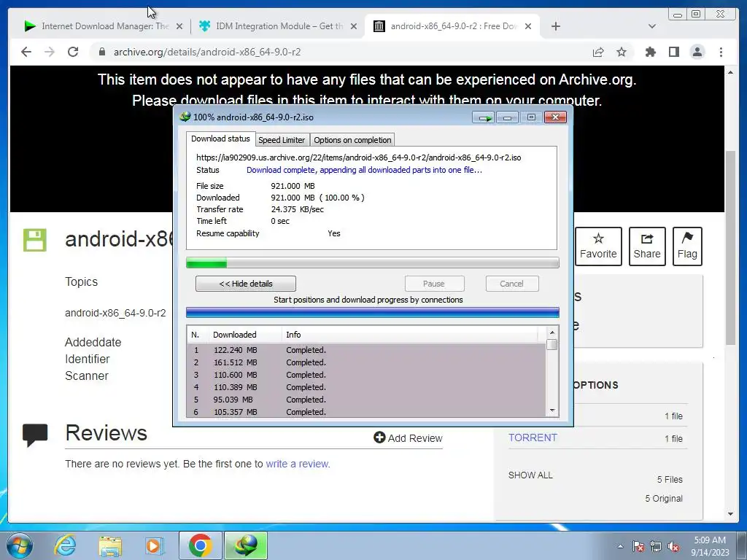The image size is (747, 560).
Task: Toggle the Chrome side panel icon
Action: pyautogui.click(x=673, y=52)
